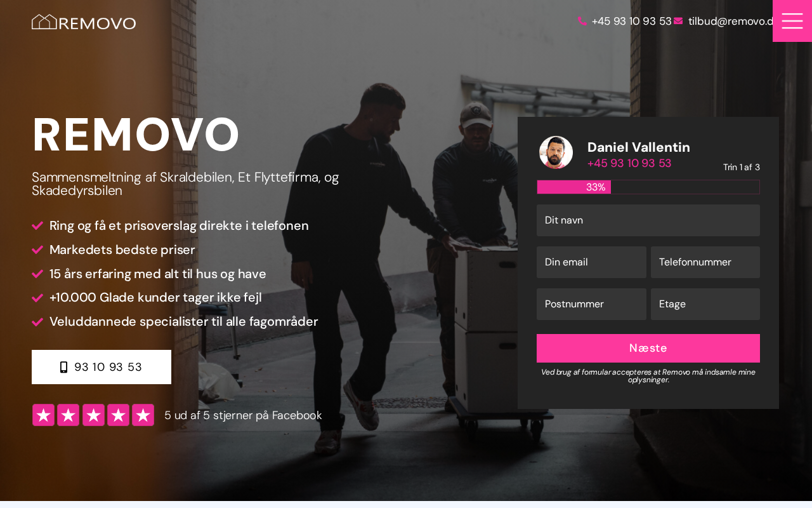Screen dimensions: 812x508
Task: Focus the Dit navn input field
Action: pyautogui.click(x=648, y=220)
